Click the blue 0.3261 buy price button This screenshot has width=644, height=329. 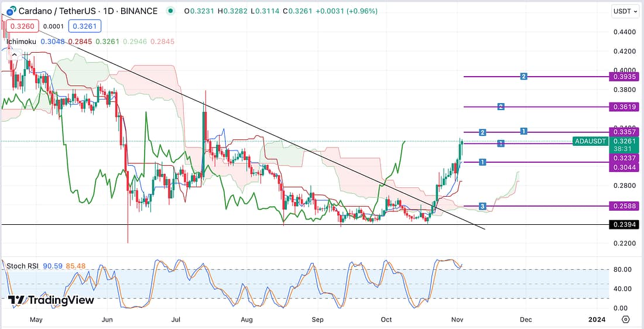[85, 26]
